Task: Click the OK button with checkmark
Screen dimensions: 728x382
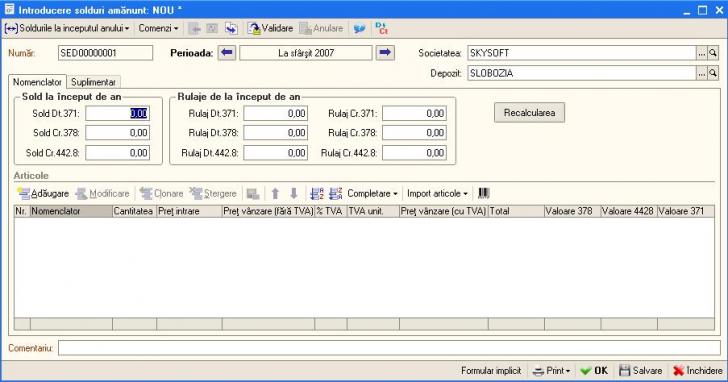Action: click(595, 371)
